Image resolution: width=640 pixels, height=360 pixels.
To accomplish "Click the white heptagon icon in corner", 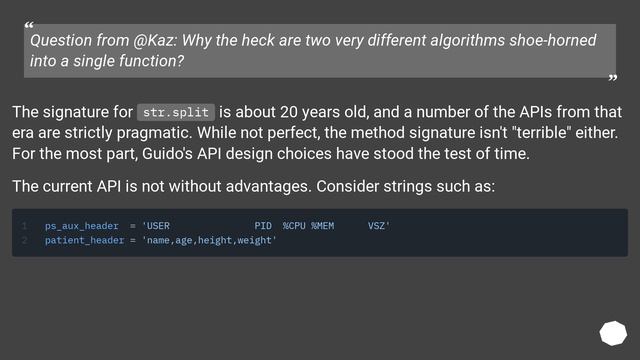I will pos(613,333).
